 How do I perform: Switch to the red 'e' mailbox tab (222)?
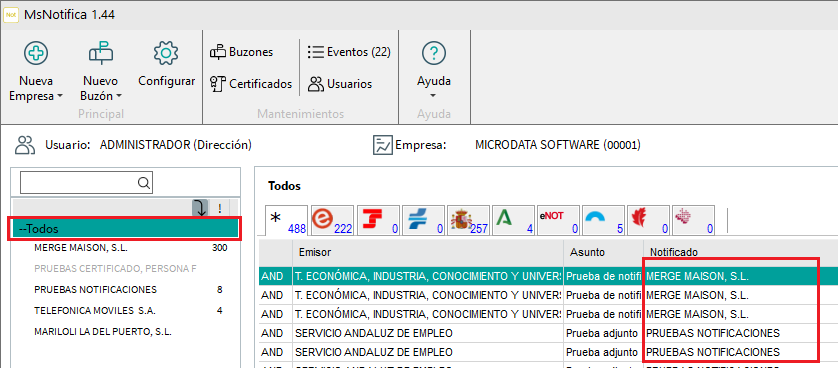click(332, 220)
